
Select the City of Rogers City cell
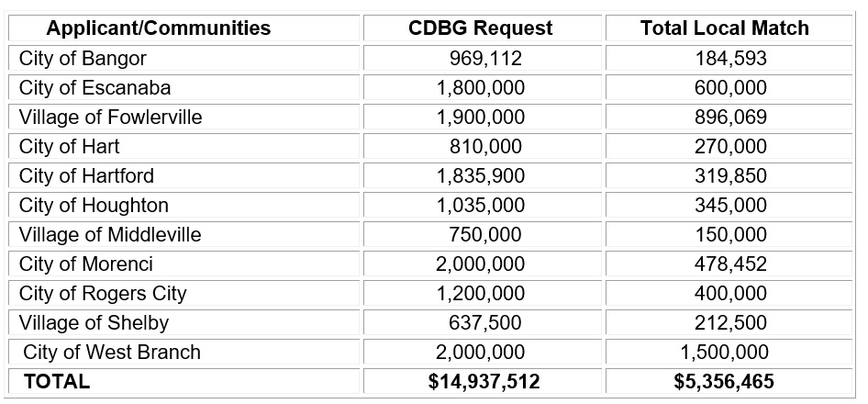click(103, 293)
